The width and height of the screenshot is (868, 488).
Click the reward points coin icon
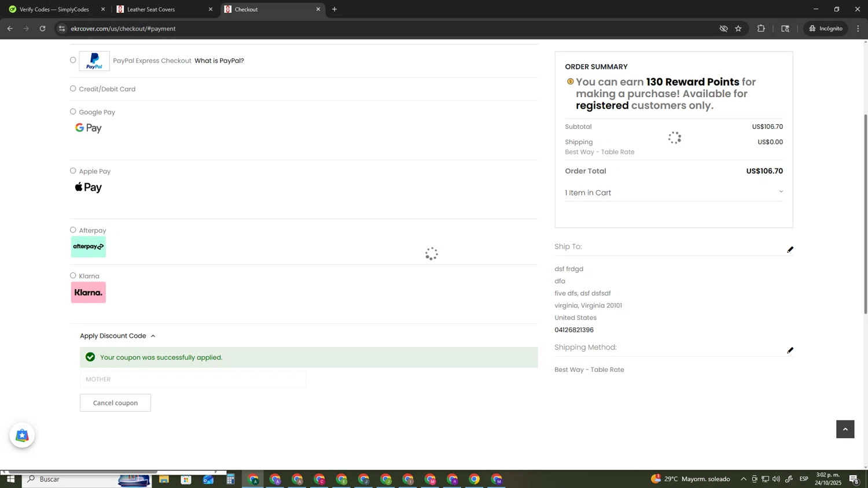point(570,82)
